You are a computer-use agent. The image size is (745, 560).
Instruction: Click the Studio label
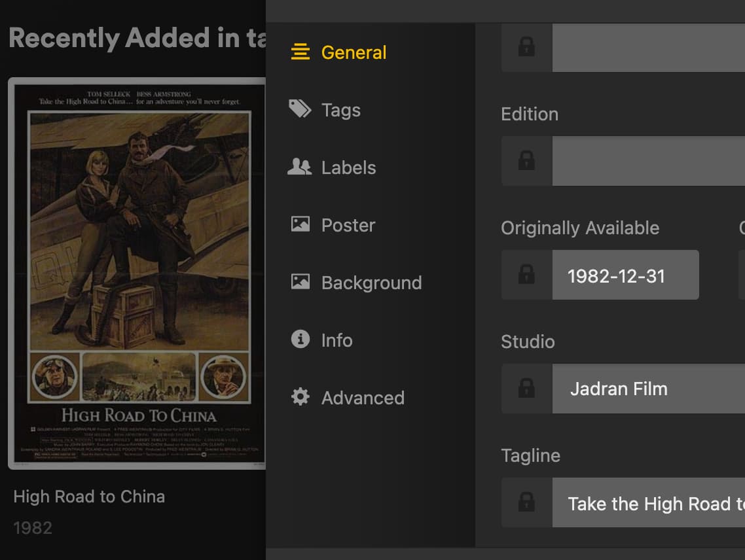[x=528, y=341]
